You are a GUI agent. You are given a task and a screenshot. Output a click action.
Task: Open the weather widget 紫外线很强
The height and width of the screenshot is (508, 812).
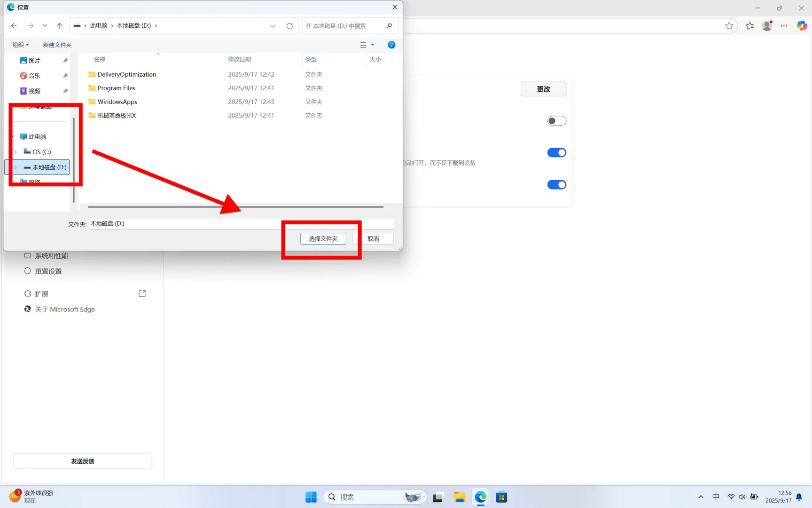coord(32,497)
